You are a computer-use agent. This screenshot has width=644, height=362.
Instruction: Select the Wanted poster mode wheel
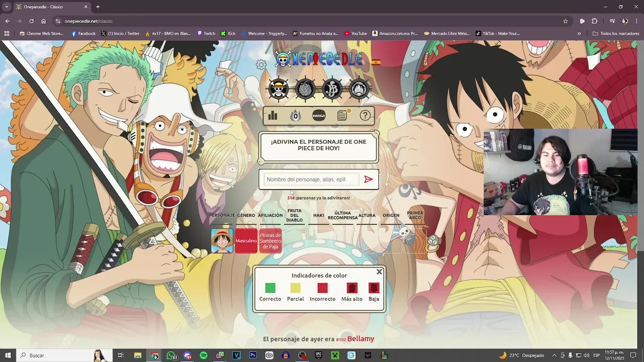[332, 89]
